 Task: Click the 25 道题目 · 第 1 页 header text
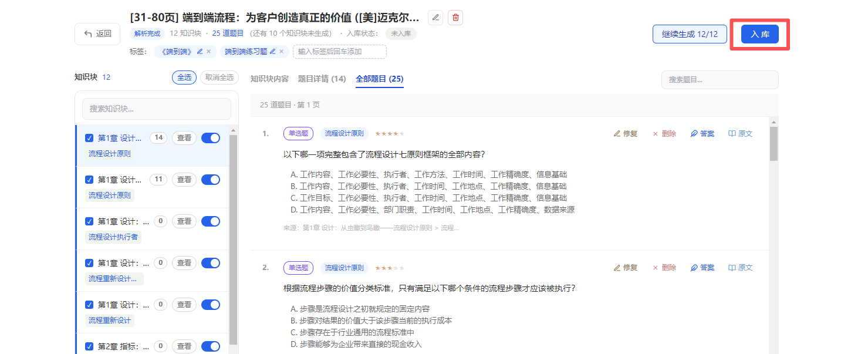(x=290, y=104)
